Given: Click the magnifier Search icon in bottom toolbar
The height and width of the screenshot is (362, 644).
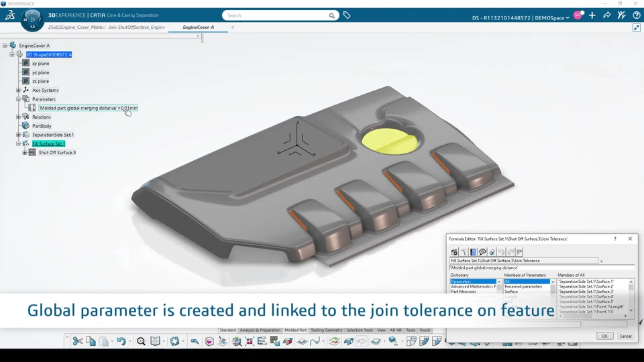Looking at the screenshot, I should [x=141, y=341].
